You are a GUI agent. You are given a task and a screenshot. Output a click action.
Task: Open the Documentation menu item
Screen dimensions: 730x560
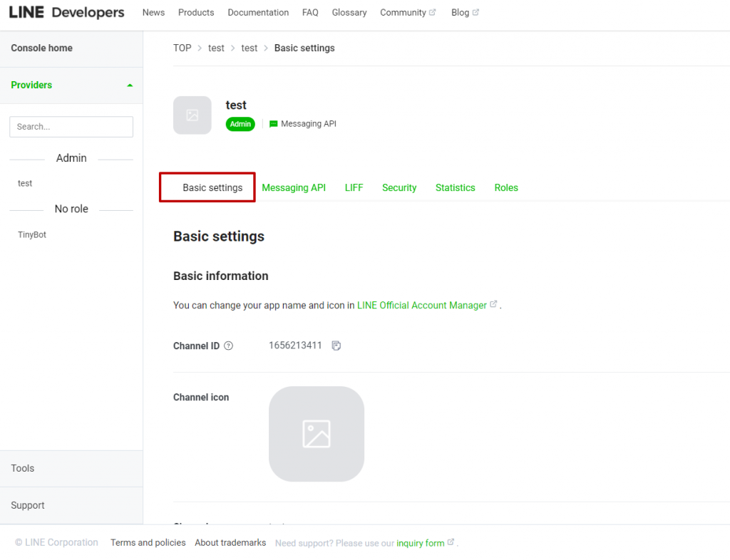coord(258,12)
